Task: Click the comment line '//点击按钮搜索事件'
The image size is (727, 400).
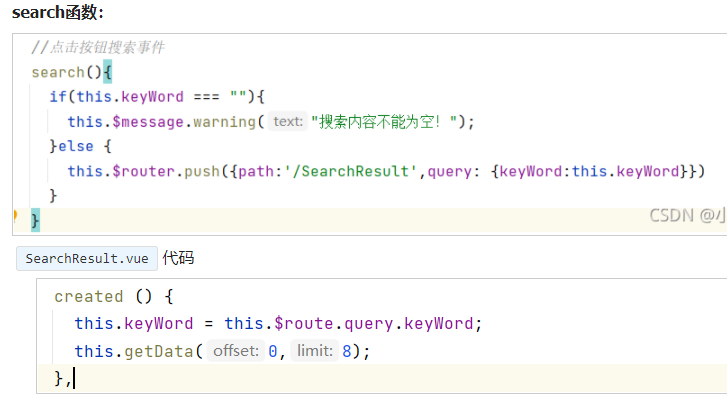Action: 98,47
